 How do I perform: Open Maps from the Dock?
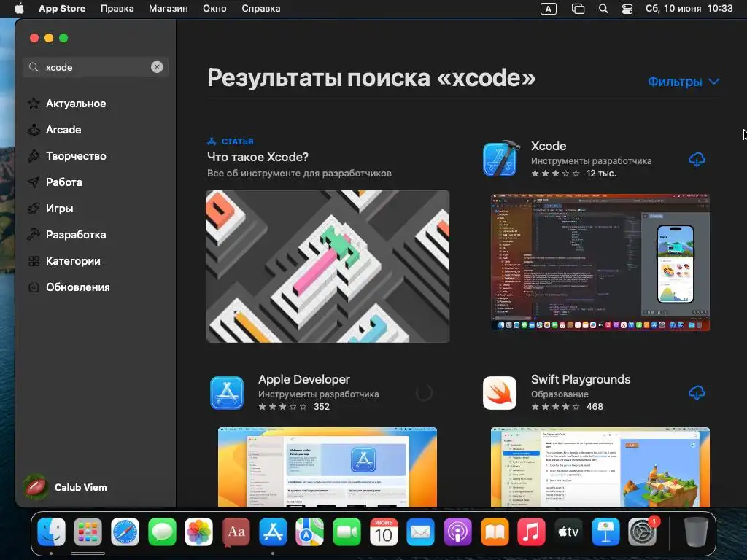click(x=309, y=532)
